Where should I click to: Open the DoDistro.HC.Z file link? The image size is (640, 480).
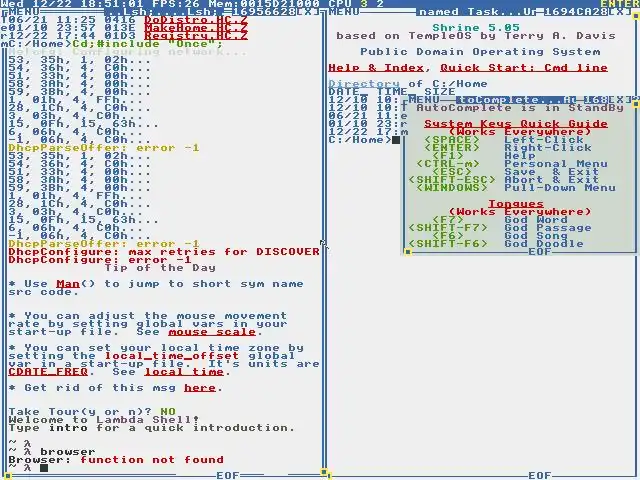(196, 20)
